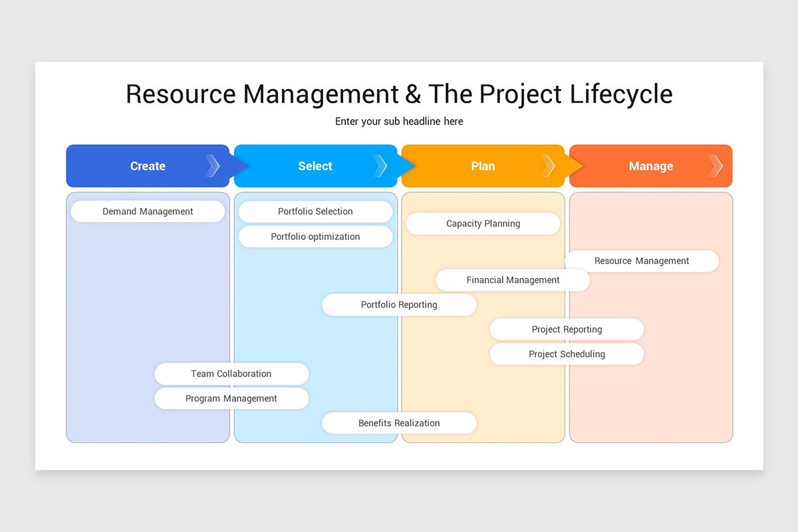Viewport: 798px width, 532px height.
Task: Click the chevron arrows on the Manage banner
Action: pos(716,166)
